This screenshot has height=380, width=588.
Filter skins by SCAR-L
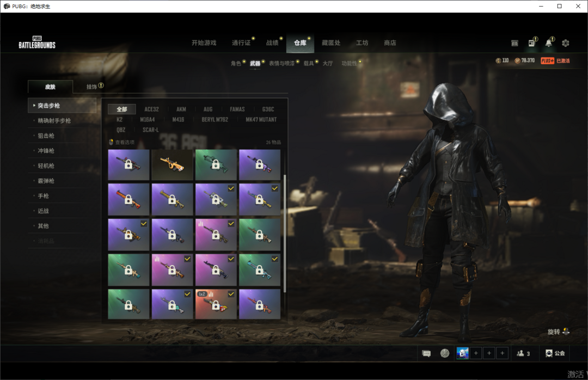150,130
